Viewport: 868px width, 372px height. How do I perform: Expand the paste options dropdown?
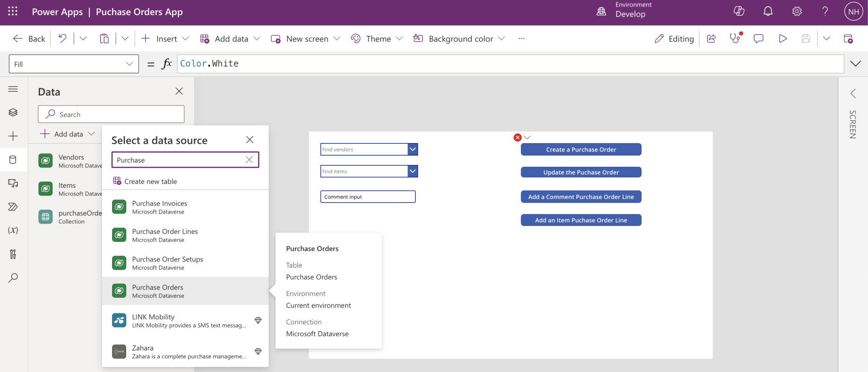125,39
